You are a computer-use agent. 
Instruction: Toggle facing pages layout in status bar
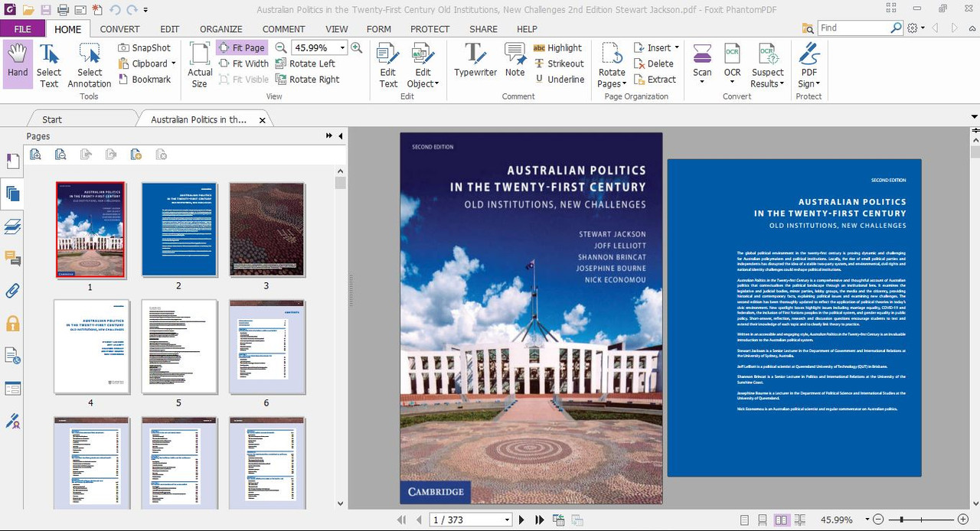781,520
